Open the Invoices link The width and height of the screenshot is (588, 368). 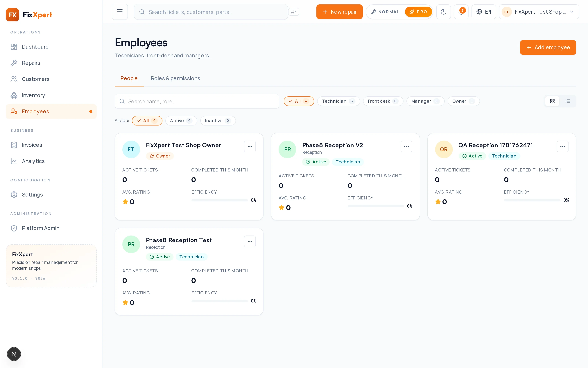[51, 145]
